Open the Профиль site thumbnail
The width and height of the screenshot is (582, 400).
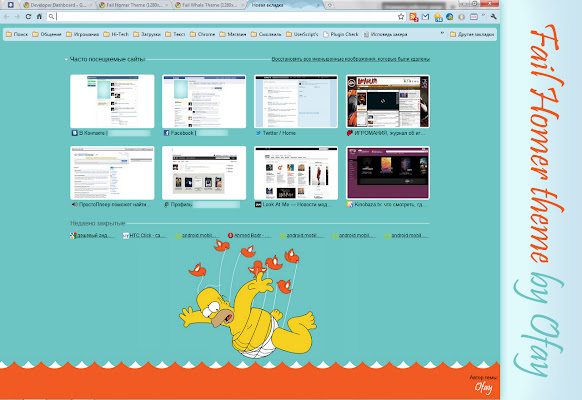(204, 173)
